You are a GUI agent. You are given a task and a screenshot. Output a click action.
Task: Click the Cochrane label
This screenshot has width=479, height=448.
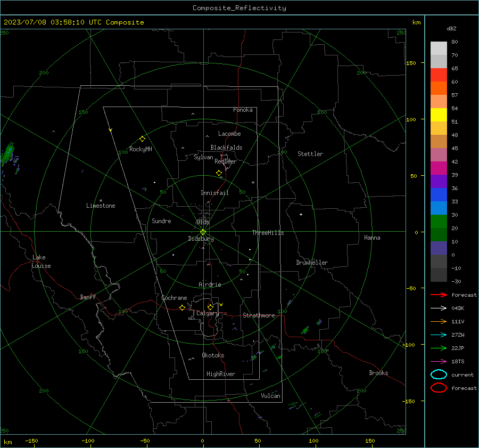tap(174, 298)
